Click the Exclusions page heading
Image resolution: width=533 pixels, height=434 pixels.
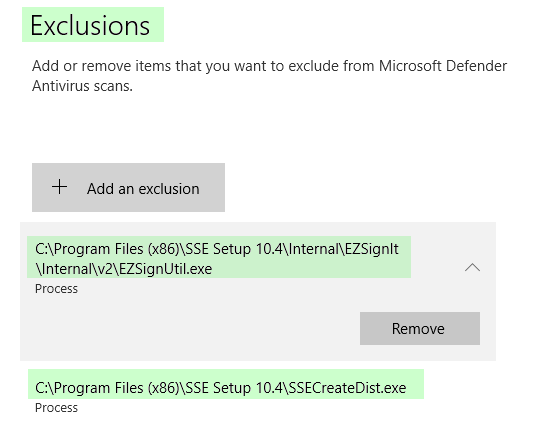pyautogui.click(x=90, y=25)
